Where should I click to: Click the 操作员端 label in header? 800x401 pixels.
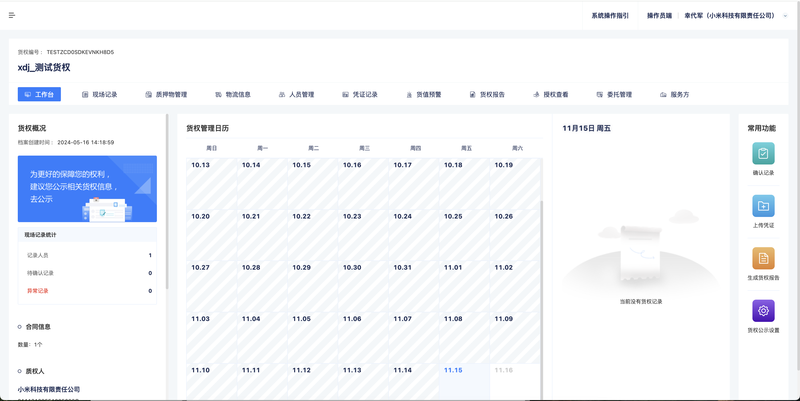[x=659, y=16]
